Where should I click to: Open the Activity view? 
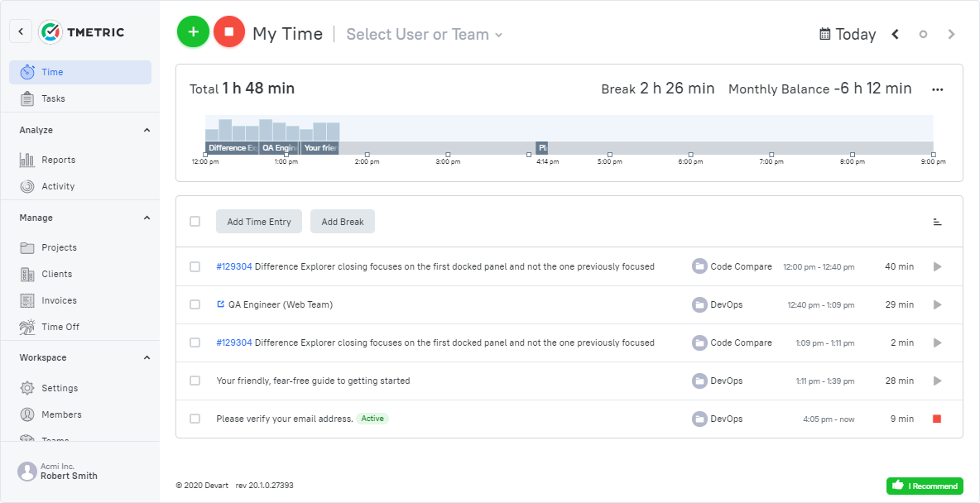[56, 185]
